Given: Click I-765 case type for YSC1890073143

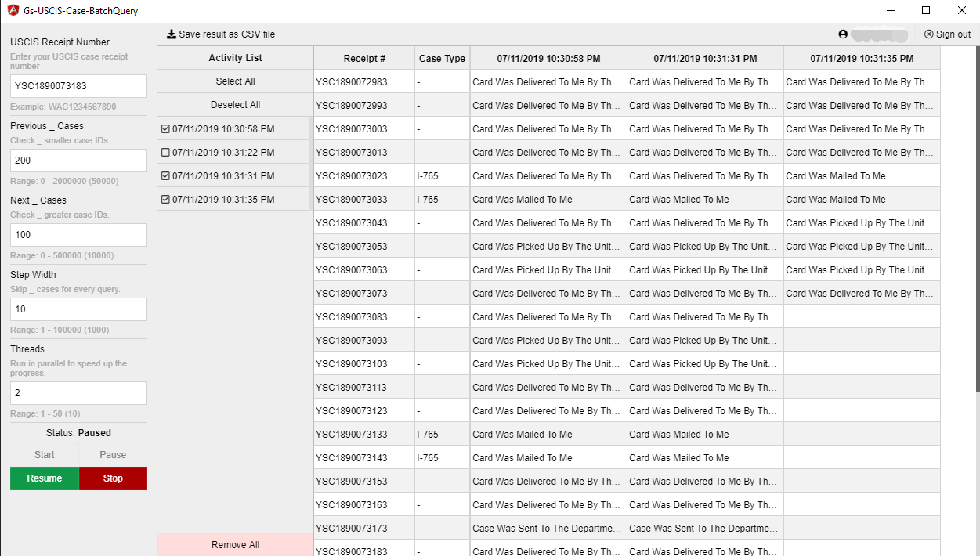Looking at the screenshot, I should pyautogui.click(x=443, y=458).
